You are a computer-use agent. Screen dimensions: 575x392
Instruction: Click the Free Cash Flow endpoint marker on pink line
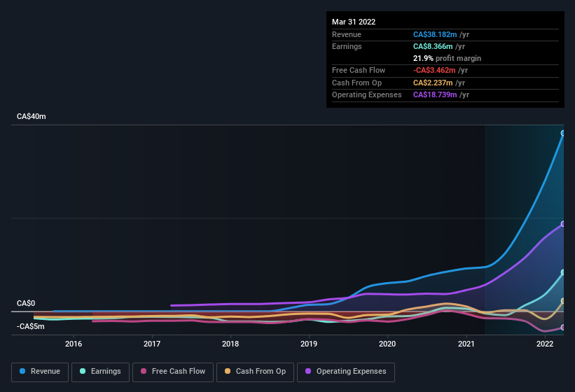pyautogui.click(x=563, y=328)
